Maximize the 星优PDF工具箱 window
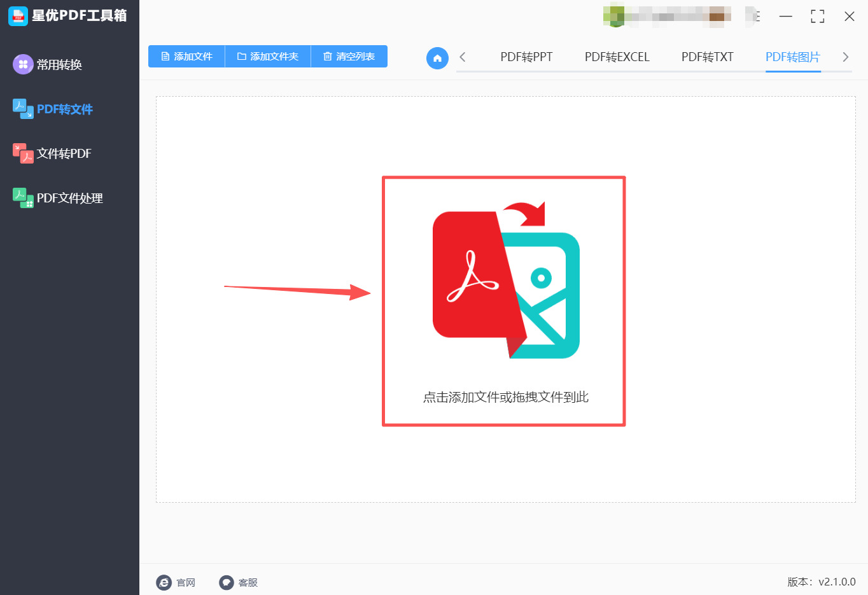 818,16
